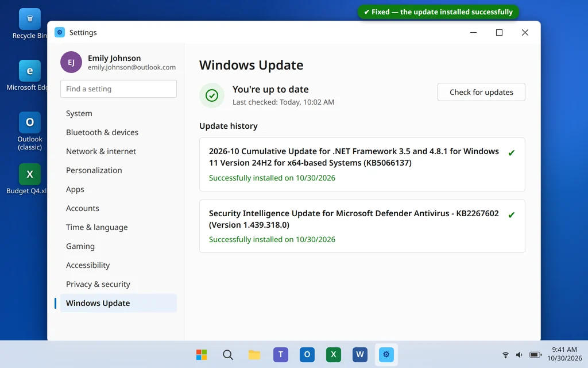Viewport: 588px width, 368px height.
Task: Click 'Successfully installed' text under KB5066137
Action: point(272,178)
